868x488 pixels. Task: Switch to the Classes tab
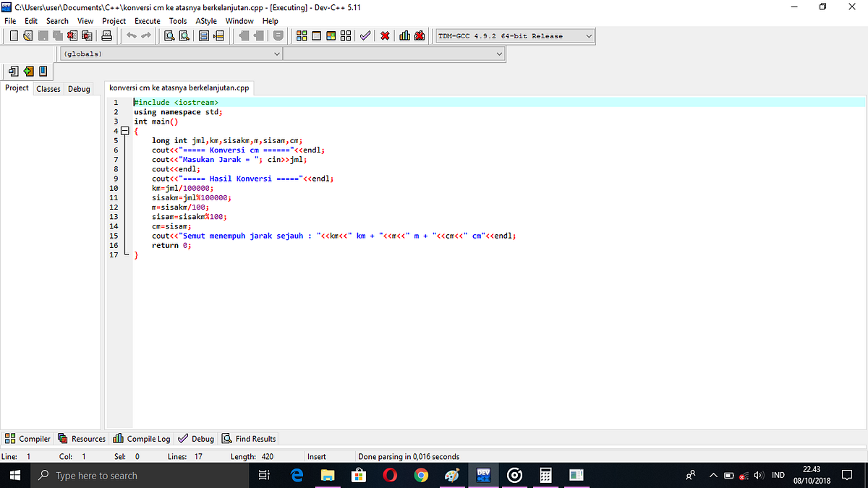tap(48, 88)
